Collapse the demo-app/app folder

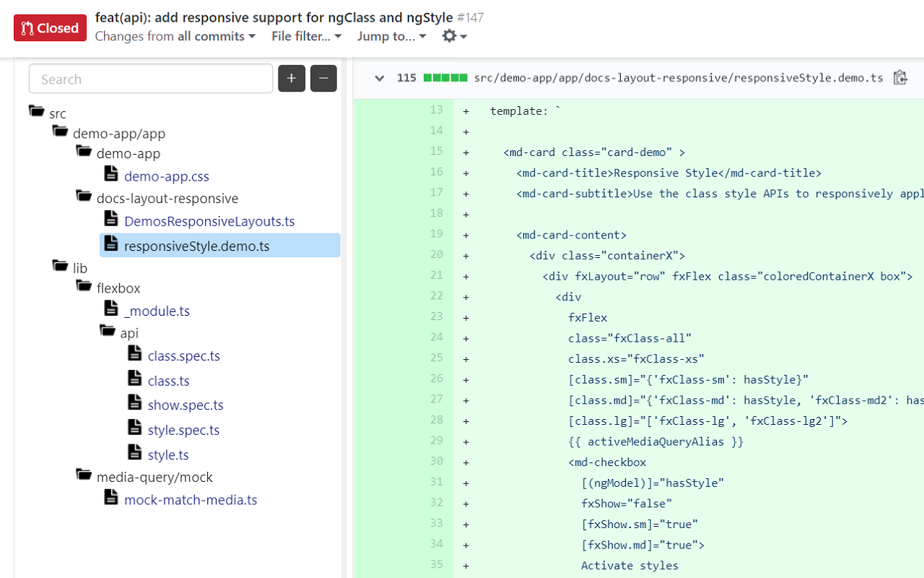click(x=109, y=133)
